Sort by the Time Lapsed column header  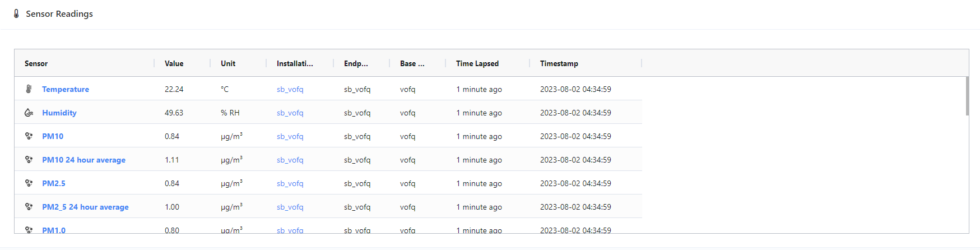point(477,63)
